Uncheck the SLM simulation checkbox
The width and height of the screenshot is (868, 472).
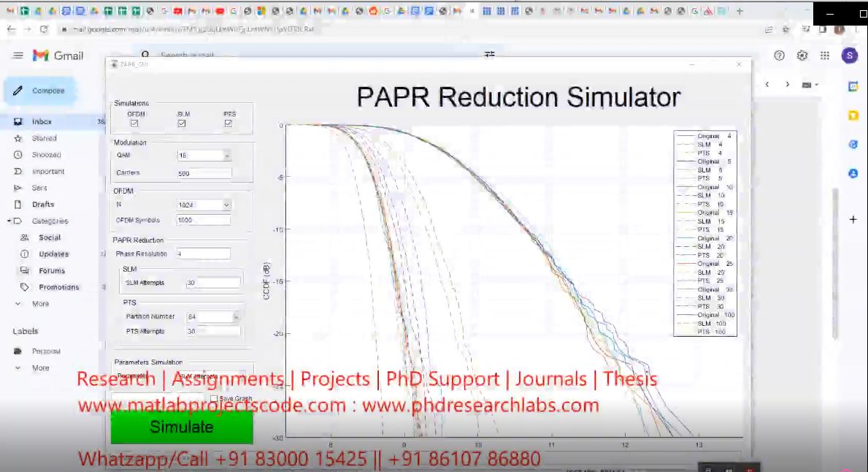182,123
